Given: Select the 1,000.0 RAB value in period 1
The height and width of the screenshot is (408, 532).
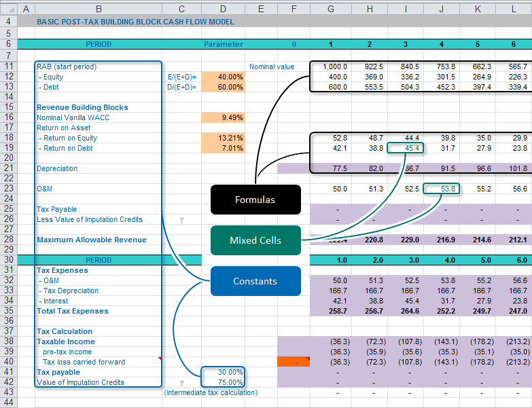Looking at the screenshot, I should pos(331,67).
